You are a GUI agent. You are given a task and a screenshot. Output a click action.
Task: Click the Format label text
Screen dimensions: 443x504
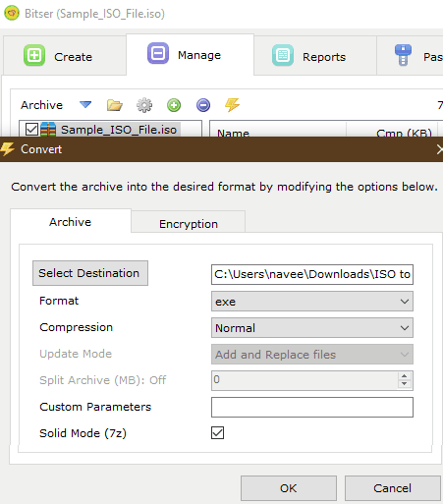coord(59,301)
